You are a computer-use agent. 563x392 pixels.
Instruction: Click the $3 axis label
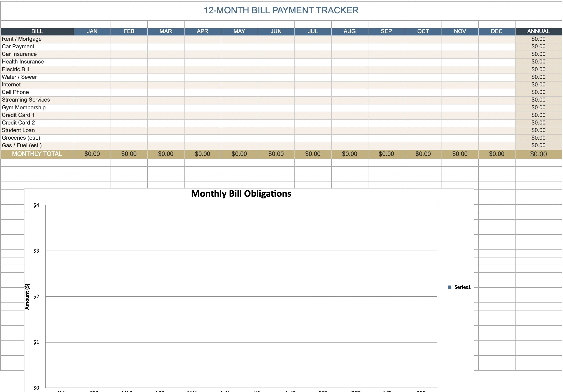[36, 251]
